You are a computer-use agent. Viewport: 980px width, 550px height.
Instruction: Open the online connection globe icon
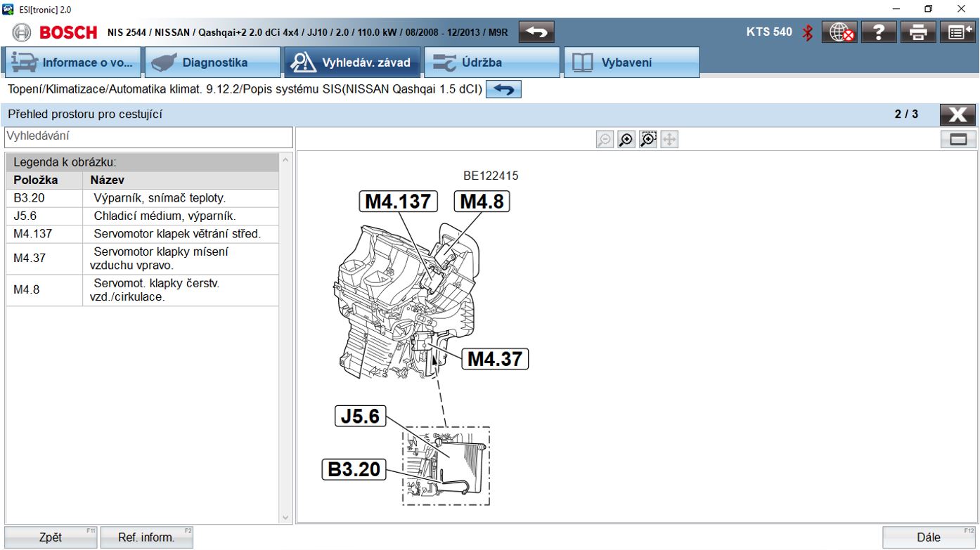tap(838, 32)
